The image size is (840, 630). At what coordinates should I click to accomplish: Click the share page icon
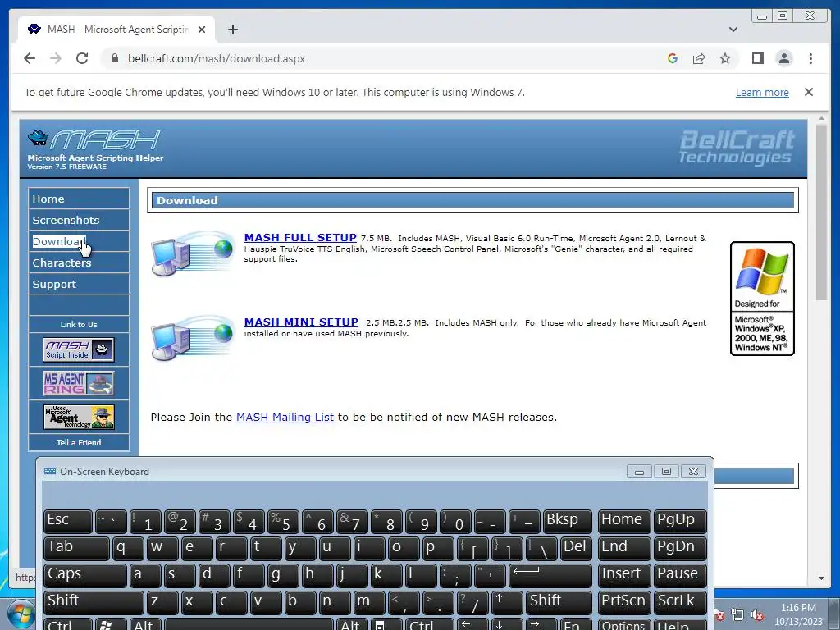pos(699,58)
